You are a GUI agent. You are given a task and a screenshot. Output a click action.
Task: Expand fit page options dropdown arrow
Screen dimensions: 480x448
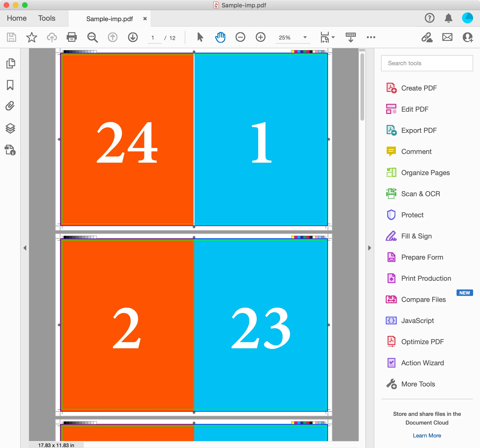(x=333, y=37)
